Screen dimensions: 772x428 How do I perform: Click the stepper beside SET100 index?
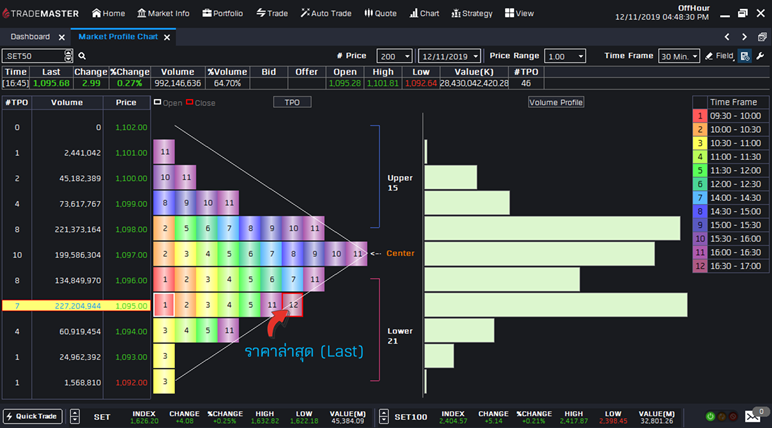[384, 417]
